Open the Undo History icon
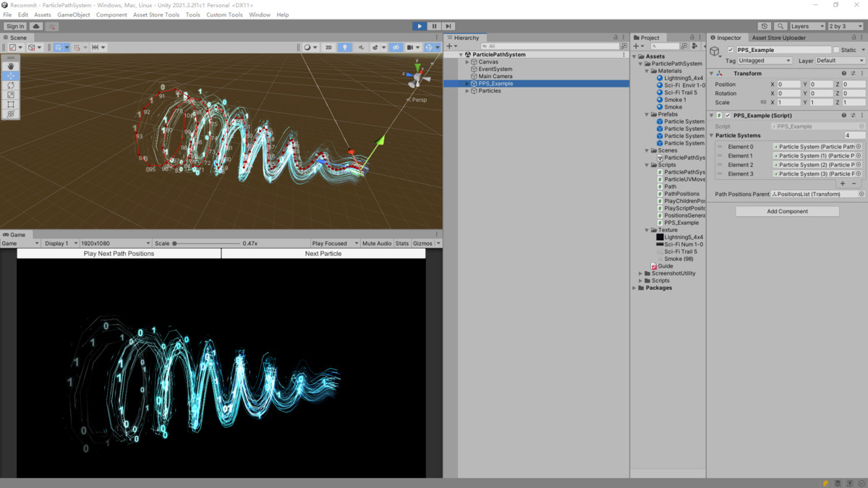The width and height of the screenshot is (868, 488). (x=765, y=26)
